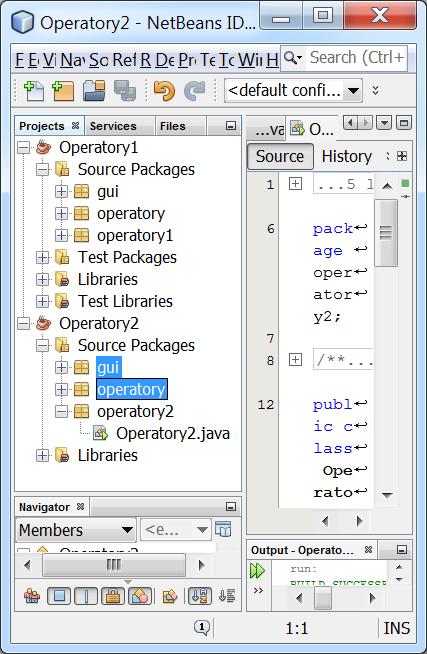Switch to the Files tab

pyautogui.click(x=173, y=126)
